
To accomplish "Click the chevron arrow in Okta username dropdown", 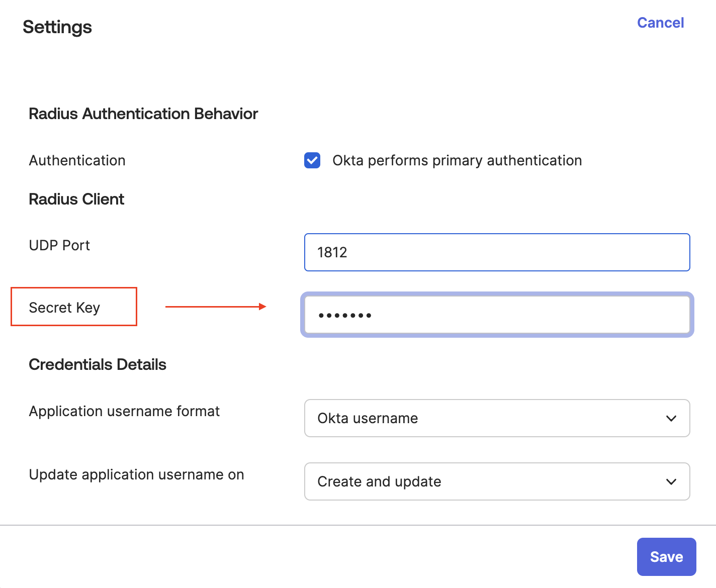I will [x=671, y=418].
